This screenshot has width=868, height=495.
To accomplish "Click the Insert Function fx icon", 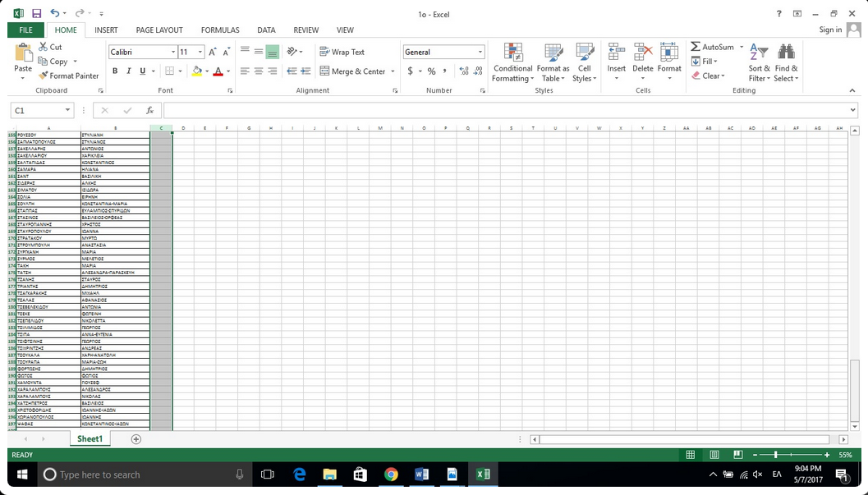I will tap(149, 110).
